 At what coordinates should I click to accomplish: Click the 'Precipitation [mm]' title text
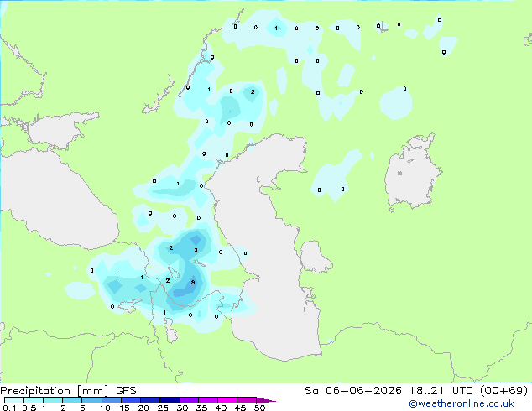tap(55, 391)
